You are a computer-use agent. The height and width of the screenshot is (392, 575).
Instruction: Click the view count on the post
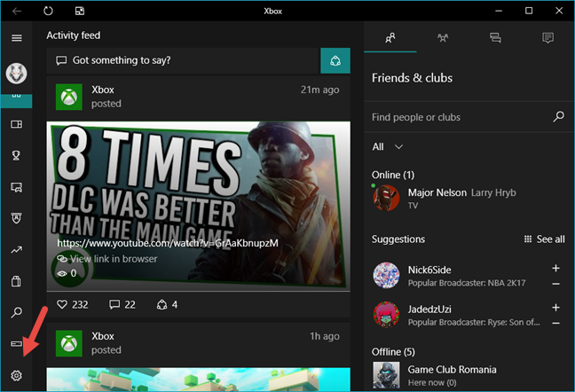[x=67, y=273]
